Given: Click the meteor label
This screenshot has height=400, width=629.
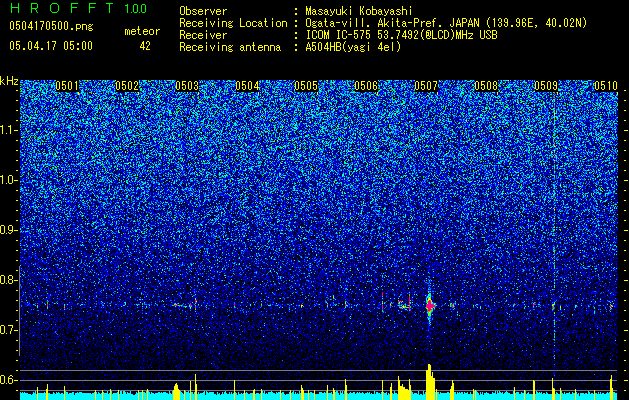Looking at the screenshot, I should 142,31.
